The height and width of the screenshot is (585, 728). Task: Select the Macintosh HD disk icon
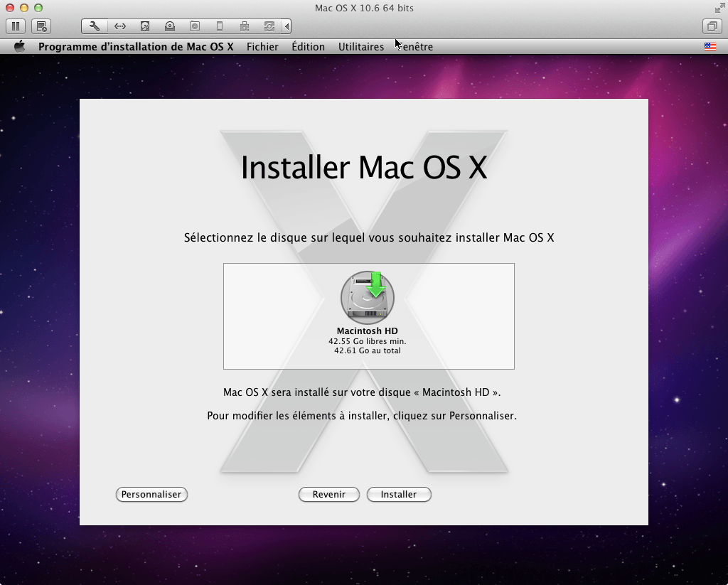point(368,298)
